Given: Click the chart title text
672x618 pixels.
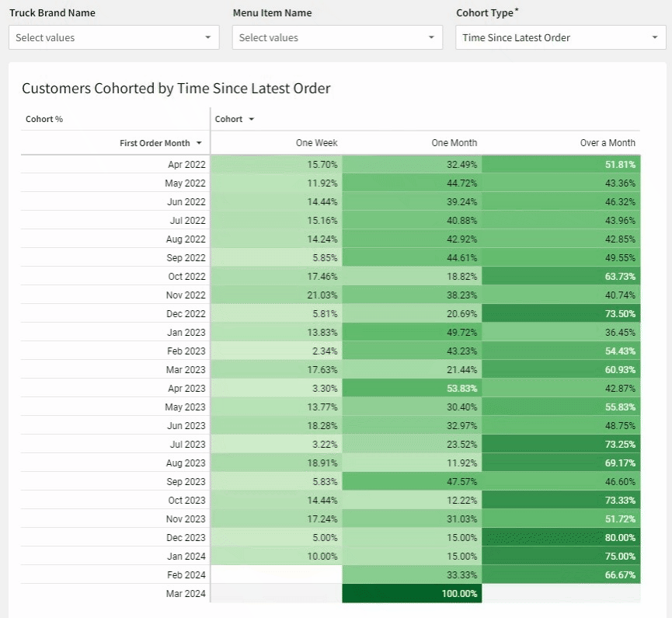Looking at the screenshot, I should click(x=176, y=89).
